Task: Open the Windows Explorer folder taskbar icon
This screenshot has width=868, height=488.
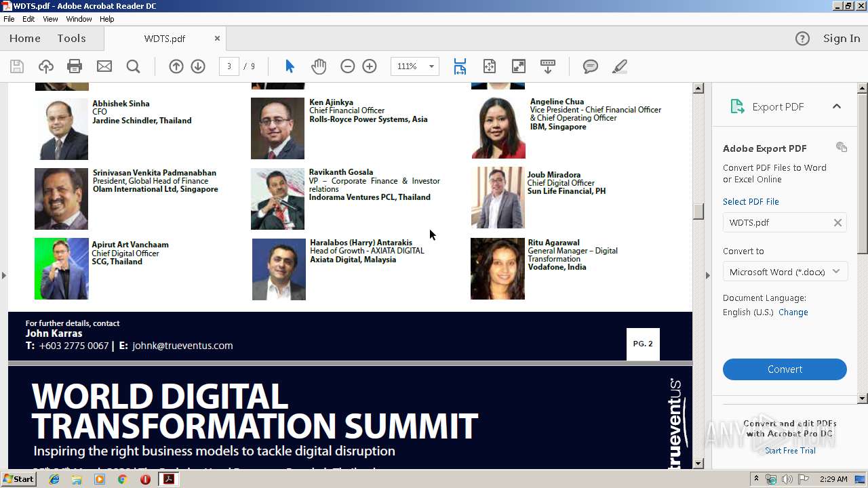Action: 77,479
